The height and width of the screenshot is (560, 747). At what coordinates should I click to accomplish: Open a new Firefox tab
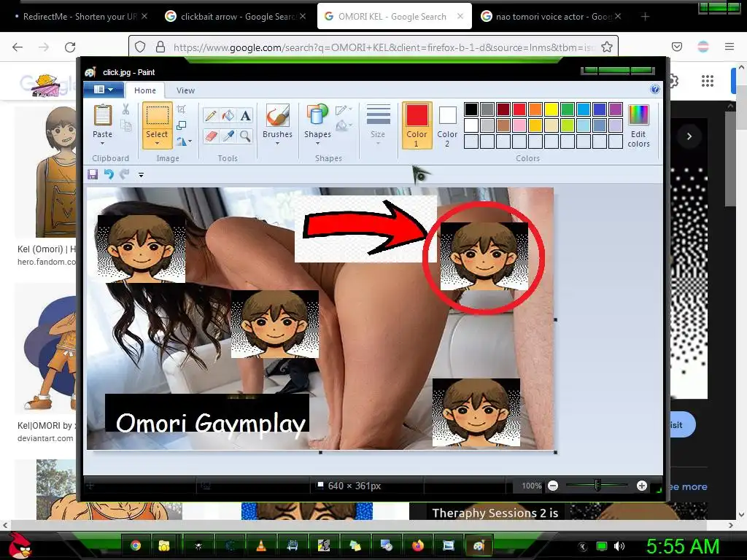645,16
